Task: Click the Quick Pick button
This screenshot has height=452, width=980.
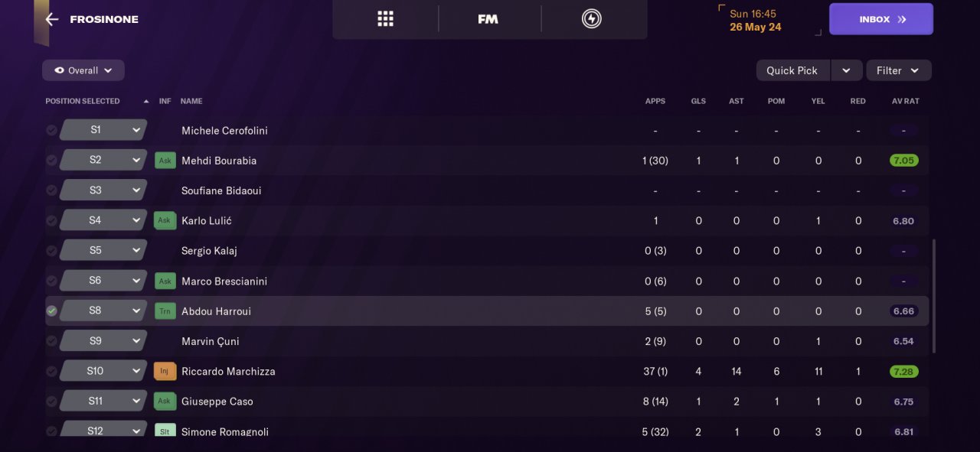Action: pos(792,70)
